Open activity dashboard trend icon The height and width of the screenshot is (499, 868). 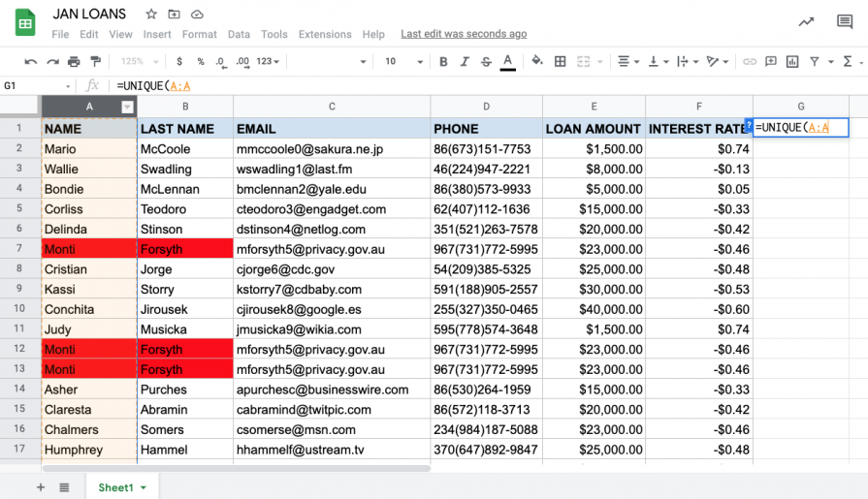coord(806,22)
